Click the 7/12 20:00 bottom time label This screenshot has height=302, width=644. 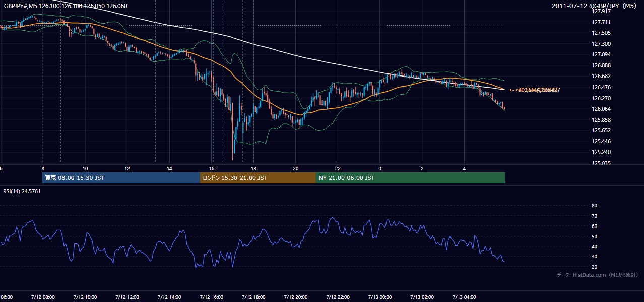click(x=296, y=297)
